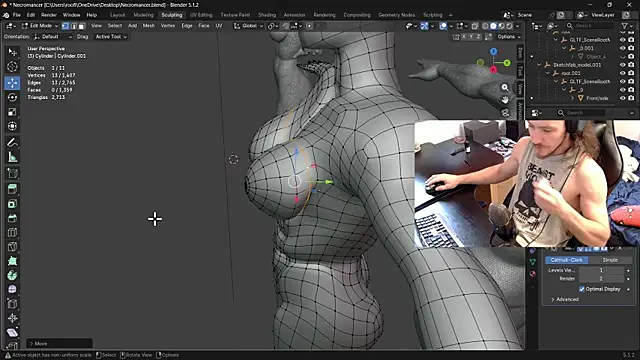
Task: Toggle visibility of _0.001 in outliner
Action: click(622, 48)
